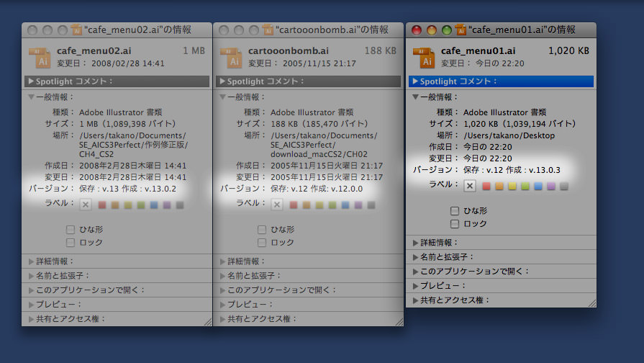644x363 pixels.
Task: Expand 詳細情報 in cartooonbomb.ai window
Action: tap(222, 261)
